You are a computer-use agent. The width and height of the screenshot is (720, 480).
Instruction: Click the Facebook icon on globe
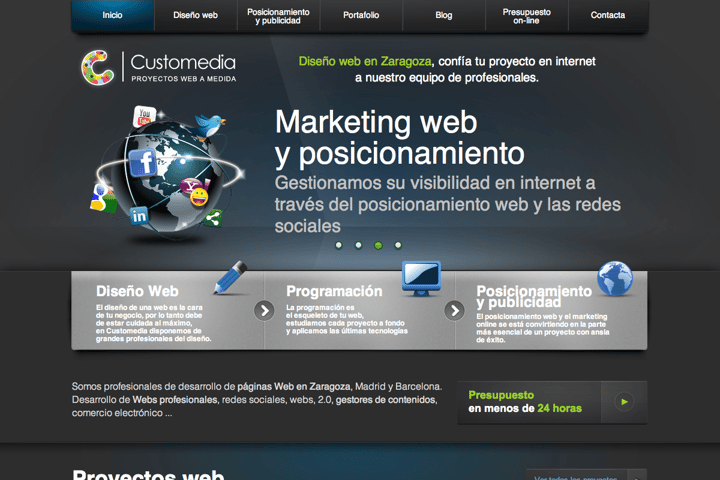coord(143,163)
